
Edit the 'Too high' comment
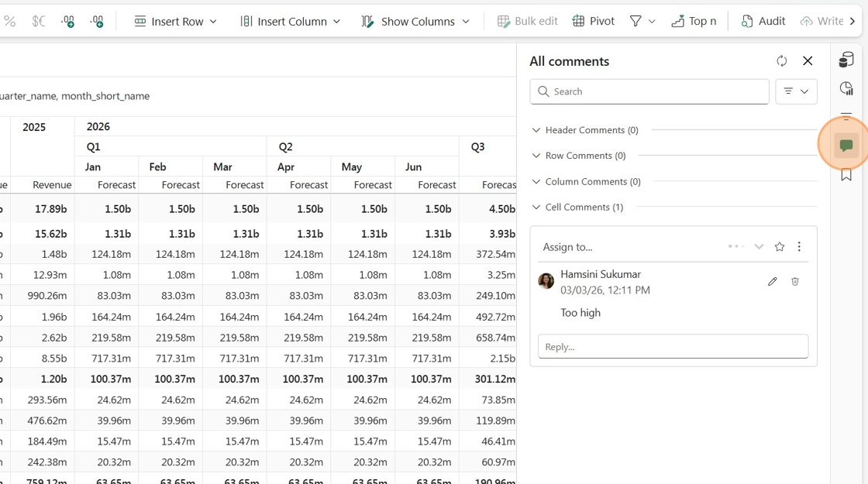pos(772,282)
